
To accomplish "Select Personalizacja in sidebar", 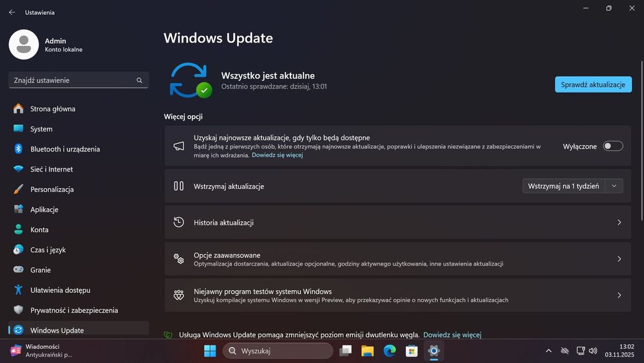I will coord(79,189).
